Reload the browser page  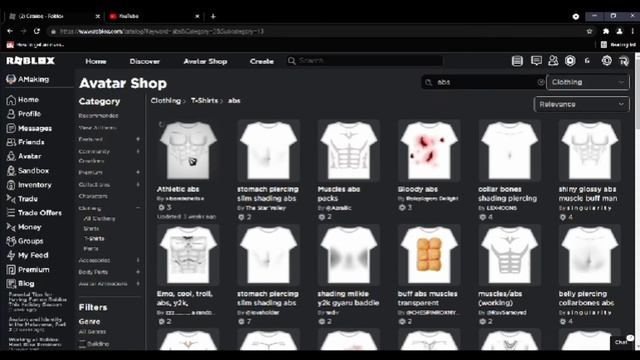pos(37,31)
